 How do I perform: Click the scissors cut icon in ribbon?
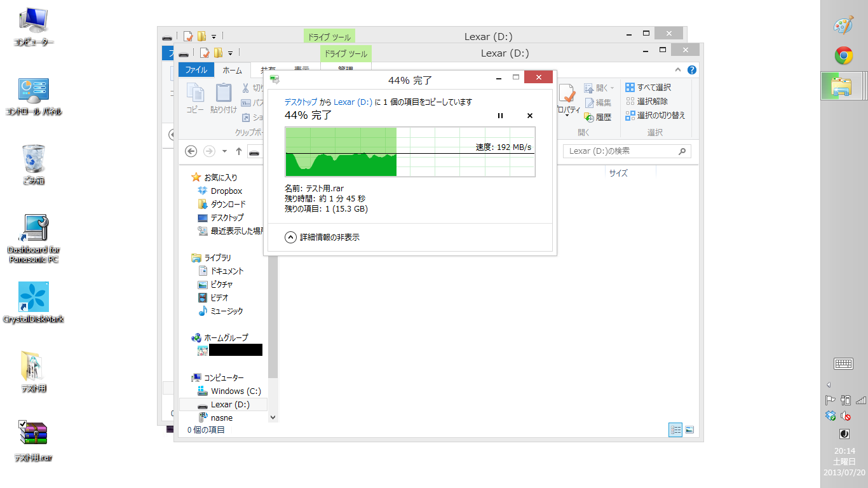(x=246, y=88)
